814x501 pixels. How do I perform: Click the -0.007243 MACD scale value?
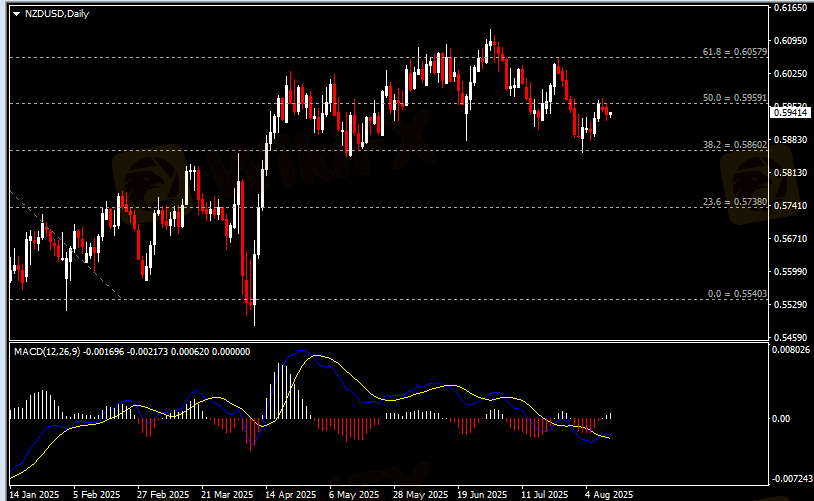(x=791, y=478)
